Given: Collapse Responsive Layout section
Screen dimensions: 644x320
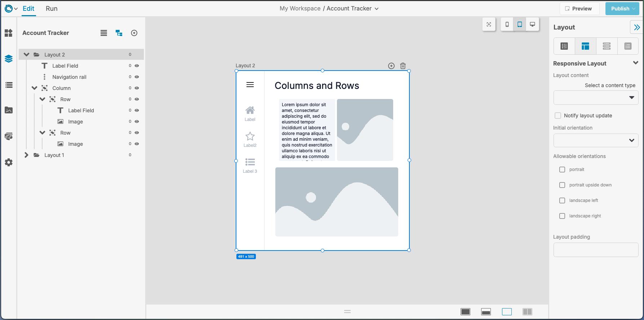Looking at the screenshot, I should point(635,63).
